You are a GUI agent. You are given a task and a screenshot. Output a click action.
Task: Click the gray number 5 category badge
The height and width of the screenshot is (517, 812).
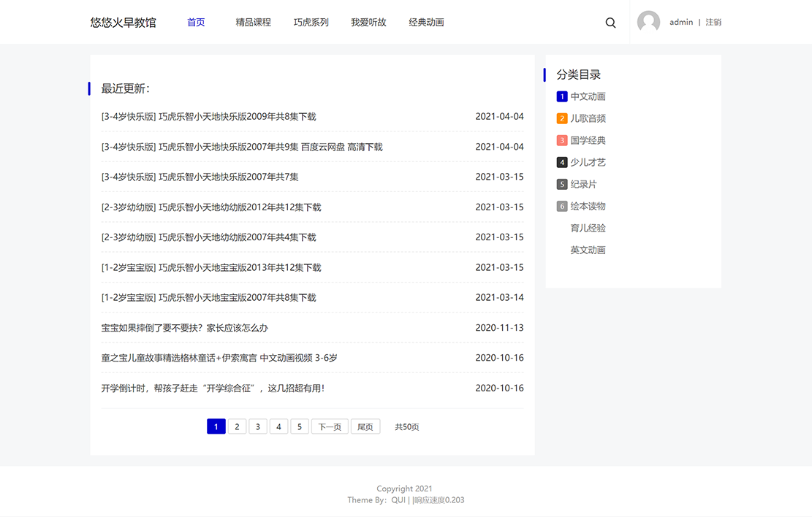point(561,184)
